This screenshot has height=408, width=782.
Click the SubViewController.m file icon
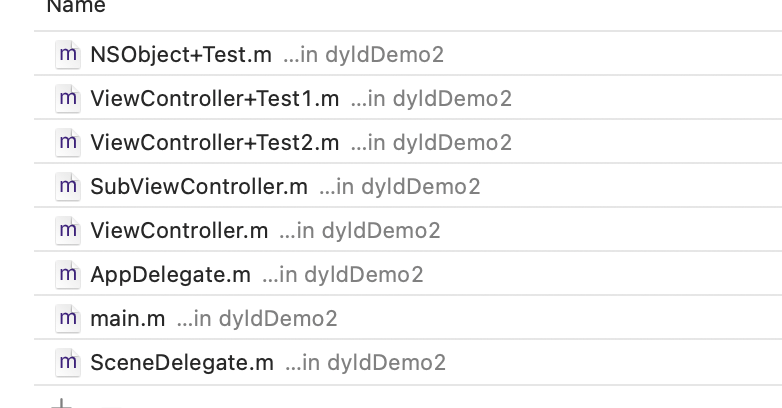[x=67, y=186]
